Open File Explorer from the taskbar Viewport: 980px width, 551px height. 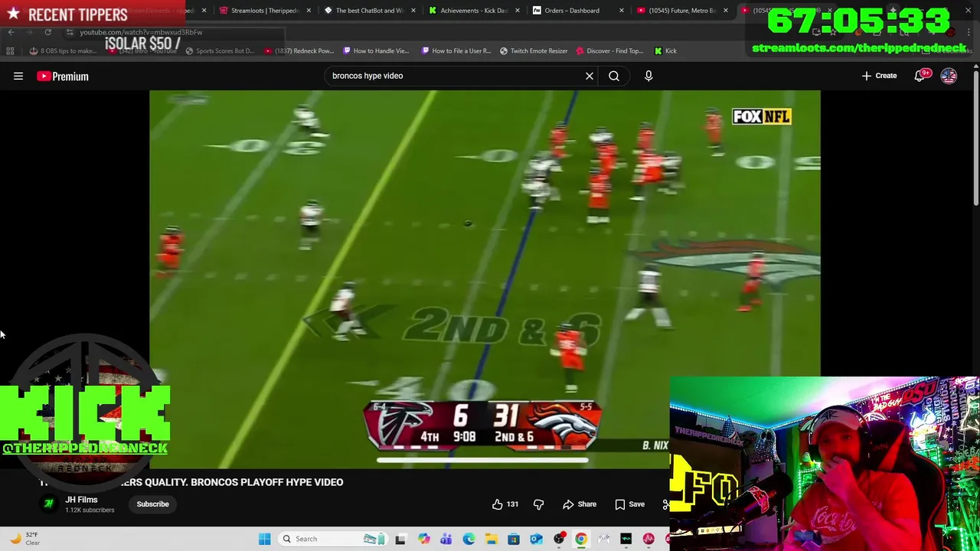tap(491, 539)
